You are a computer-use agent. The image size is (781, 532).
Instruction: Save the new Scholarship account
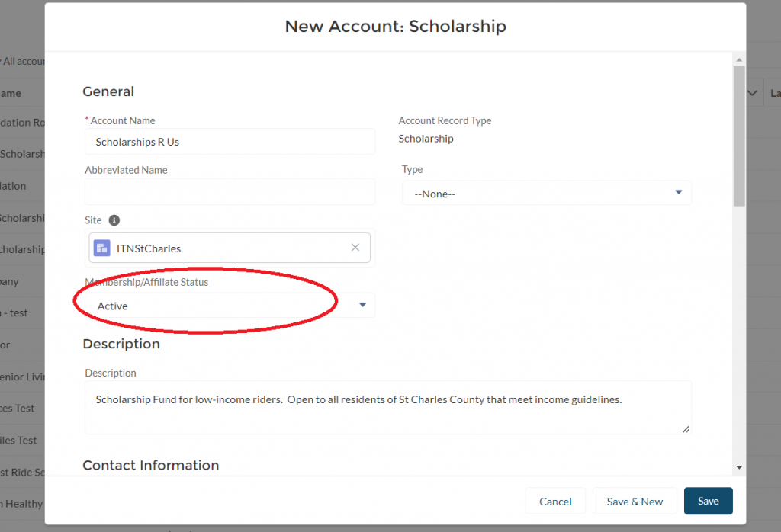[x=708, y=502]
